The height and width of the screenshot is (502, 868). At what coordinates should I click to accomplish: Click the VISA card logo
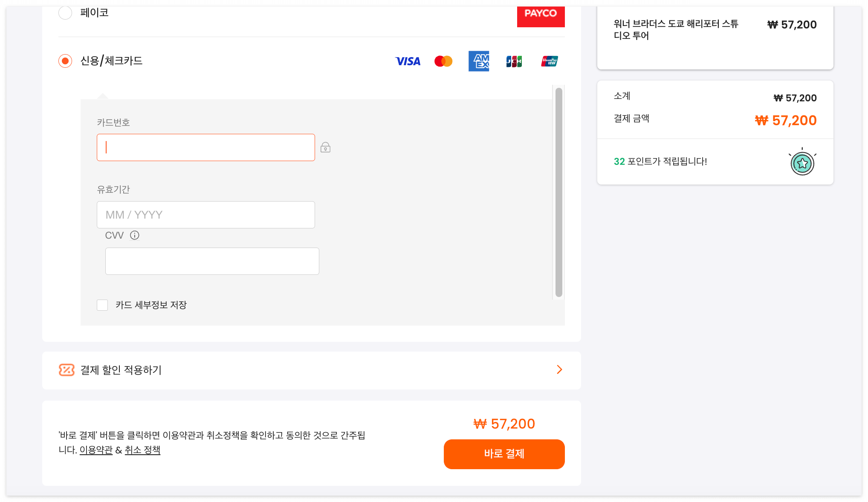pyautogui.click(x=408, y=61)
